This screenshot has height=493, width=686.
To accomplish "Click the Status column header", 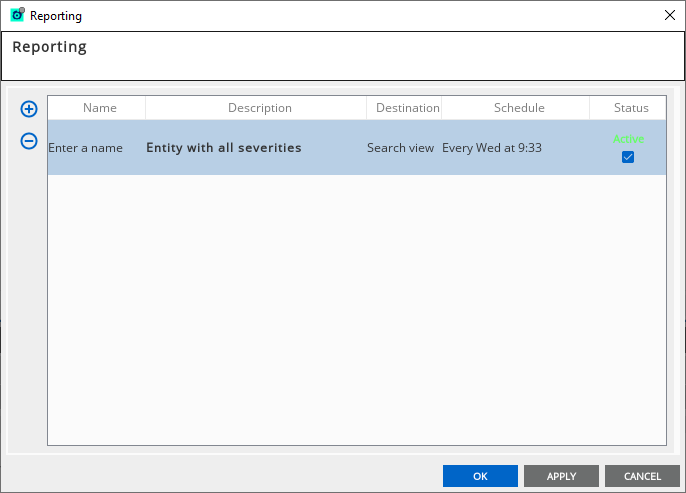I will 631,108.
